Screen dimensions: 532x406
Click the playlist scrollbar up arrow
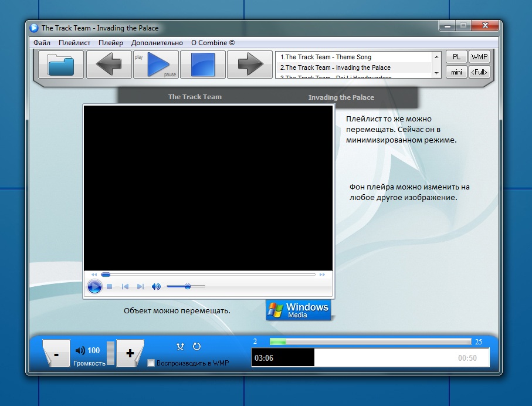436,57
